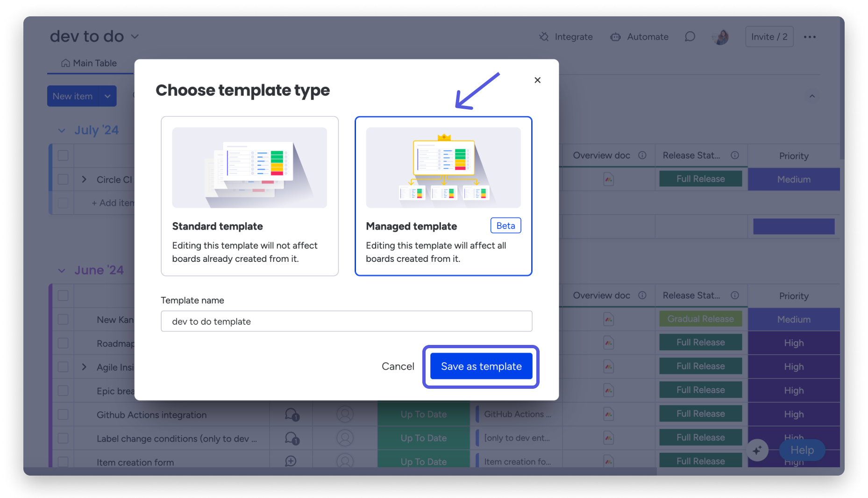Open Automate robot icon
The image size is (868, 498).
point(615,37)
